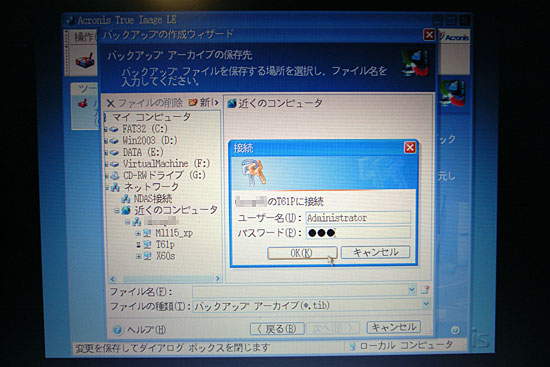The width and height of the screenshot is (550, 367).
Task: Click OK in the 接続 dialog
Action: (302, 253)
